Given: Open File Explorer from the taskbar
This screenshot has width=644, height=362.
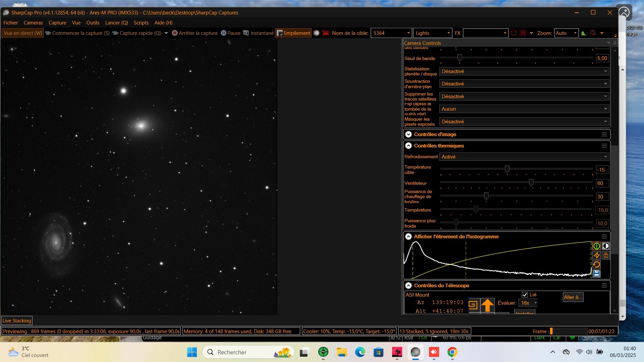Looking at the screenshot, I should tap(341, 352).
